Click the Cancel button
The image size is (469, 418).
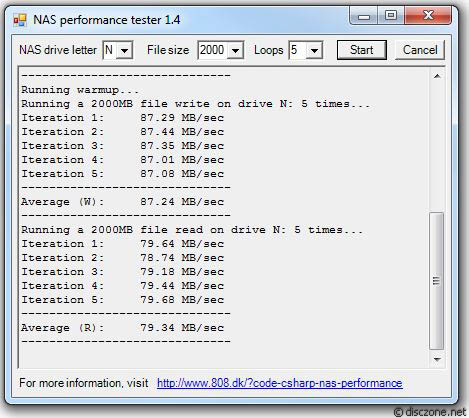[420, 50]
